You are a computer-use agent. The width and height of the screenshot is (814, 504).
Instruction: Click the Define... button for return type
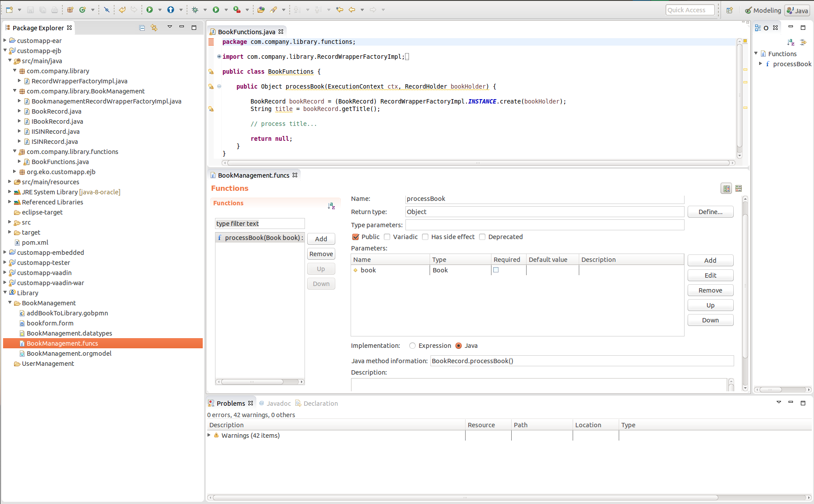tap(710, 212)
